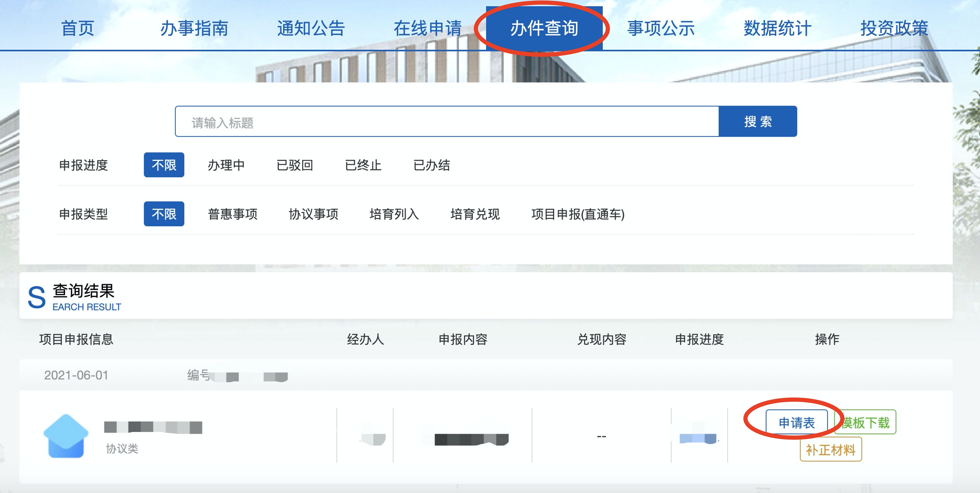
Task: Click the 申报进度 column header
Action: click(699, 339)
